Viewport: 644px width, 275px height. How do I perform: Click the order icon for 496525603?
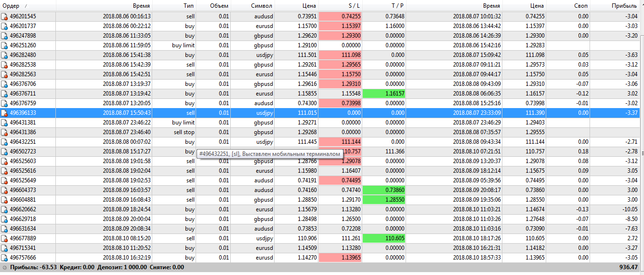pos(4,161)
